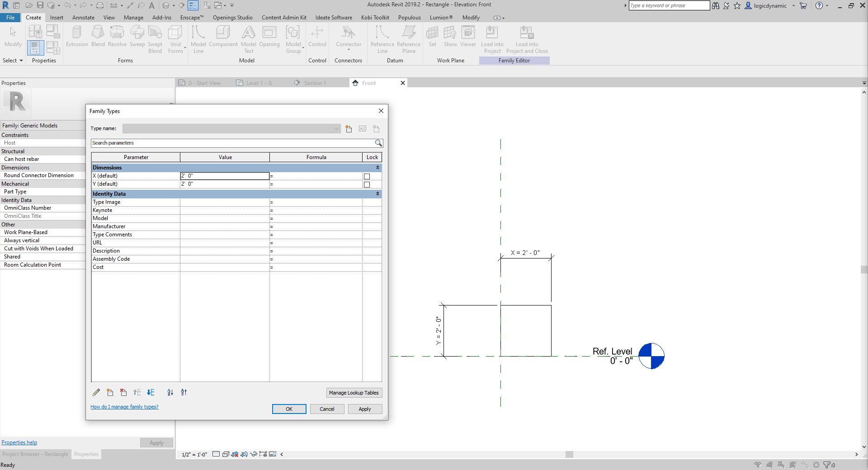Click the Text tool icon in Quick Access toolbar
Image resolution: width=868 pixels, height=470 pixels.
152,5
